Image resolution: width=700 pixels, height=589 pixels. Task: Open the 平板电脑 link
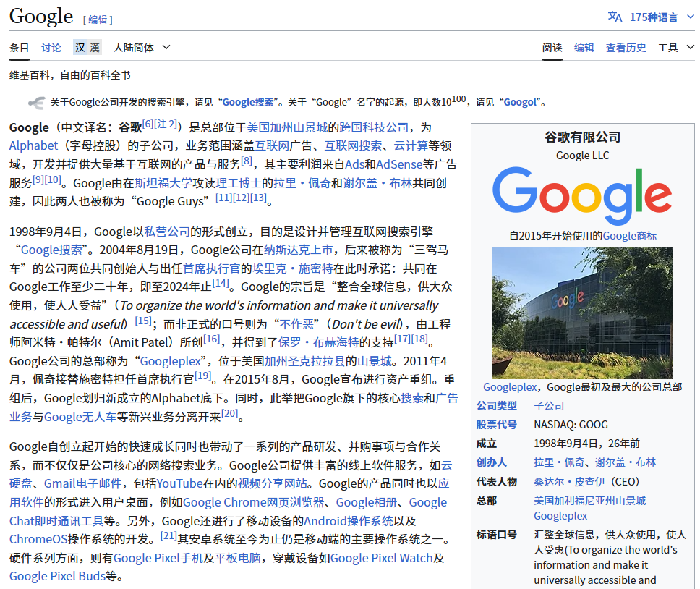238,558
